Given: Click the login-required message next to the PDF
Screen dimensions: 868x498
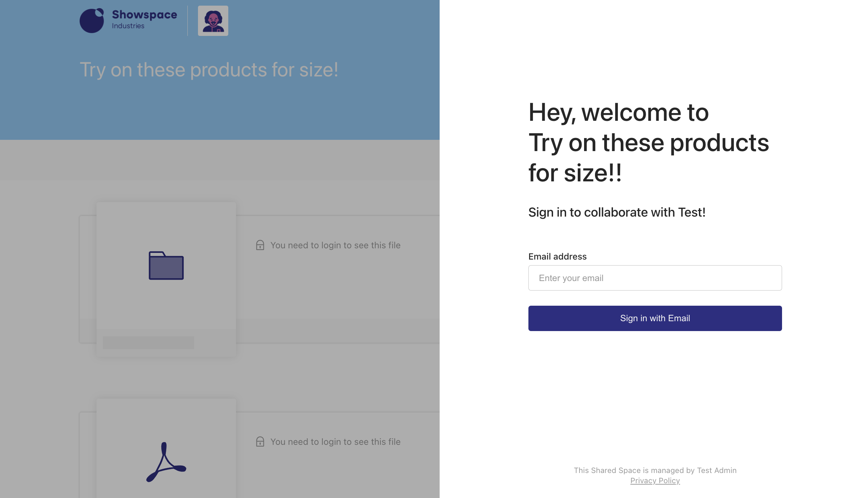Looking at the screenshot, I should coord(335,442).
